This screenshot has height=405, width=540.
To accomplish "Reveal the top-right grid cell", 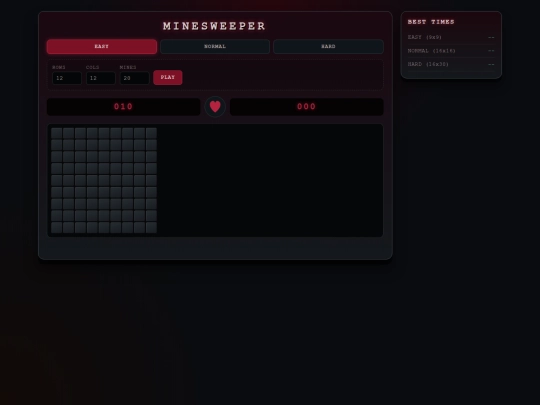I will 151,133.
